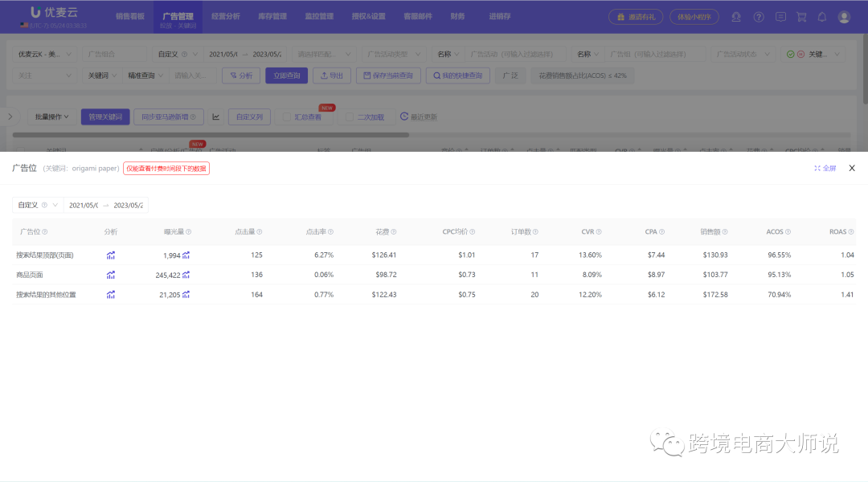Image resolution: width=868 pixels, height=482 pixels.
Task: Click the 立即查询 button
Action: pyautogui.click(x=286, y=76)
